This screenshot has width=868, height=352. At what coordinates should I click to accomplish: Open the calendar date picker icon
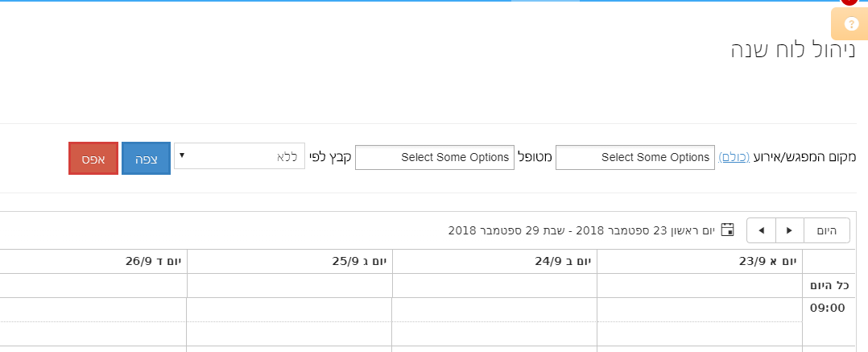click(x=728, y=230)
